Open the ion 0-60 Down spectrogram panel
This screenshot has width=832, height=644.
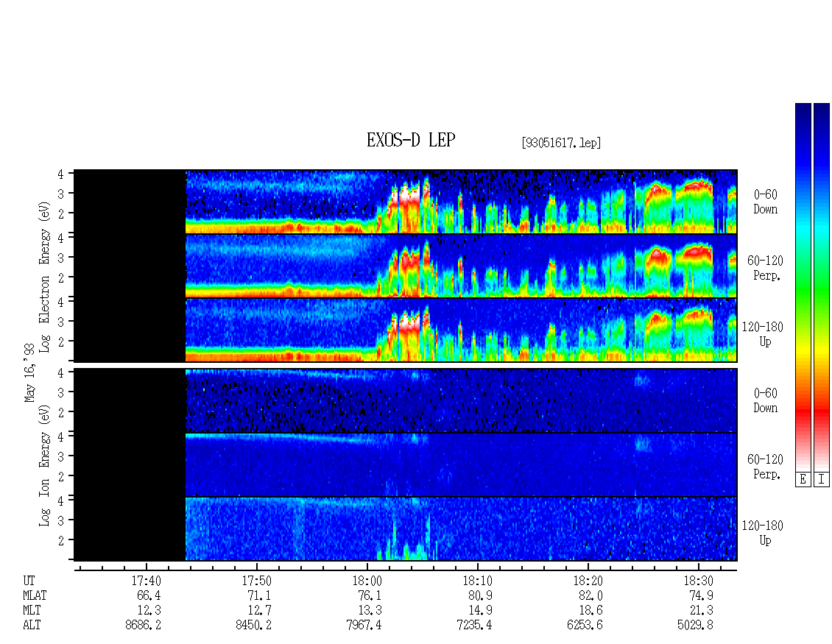point(406,400)
